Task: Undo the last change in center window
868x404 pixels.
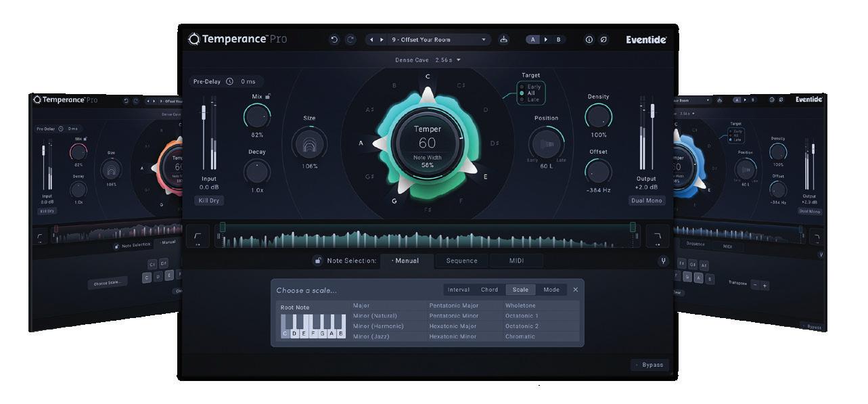Action: click(x=334, y=40)
